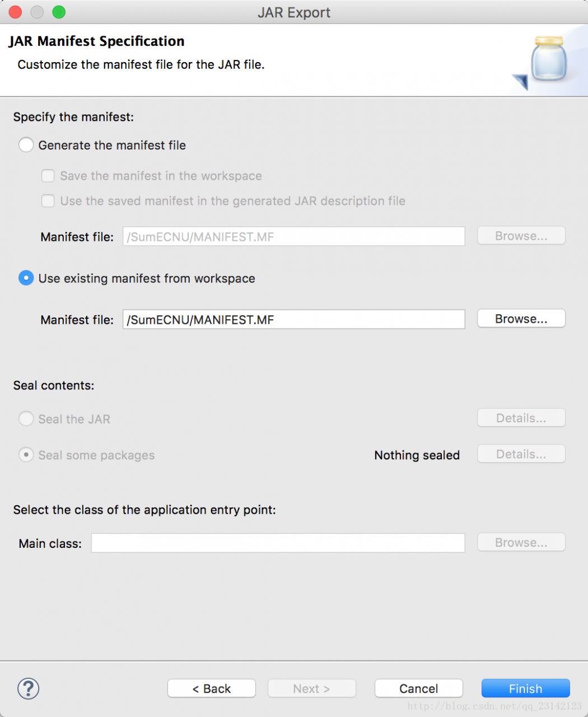Click the existing manifest file path field
This screenshot has height=717, width=588.
click(x=294, y=319)
